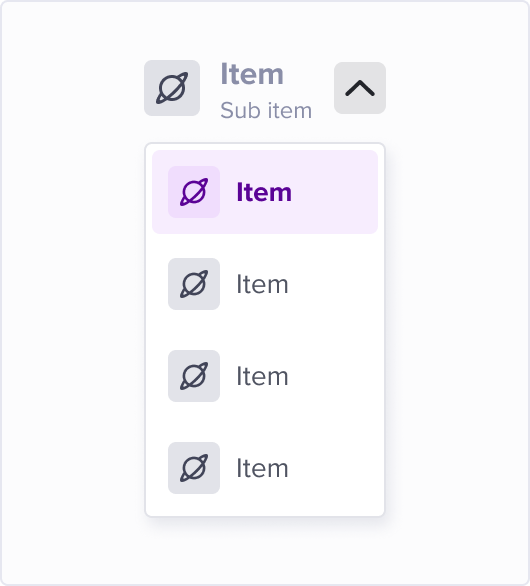Click empty lavender area of the selected row

tap(335, 192)
